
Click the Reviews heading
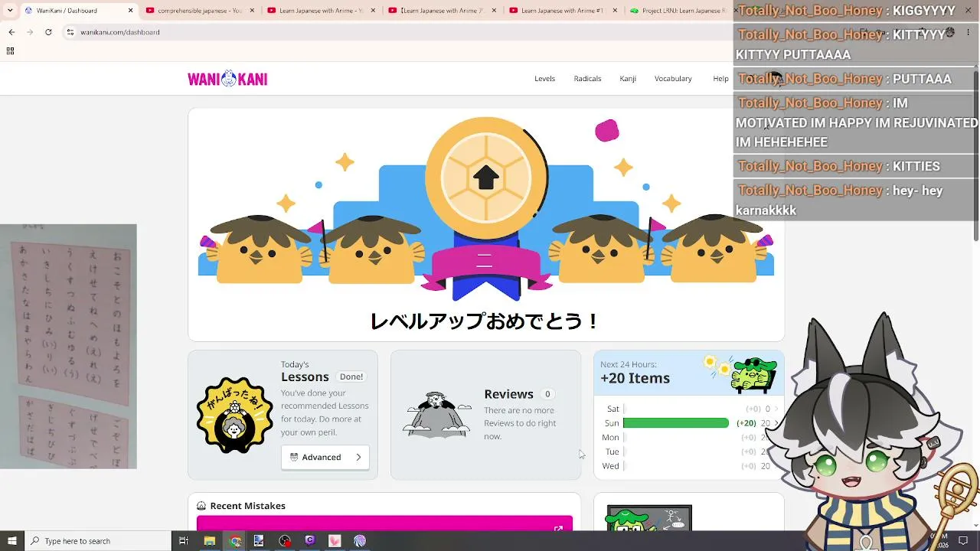pyautogui.click(x=508, y=394)
